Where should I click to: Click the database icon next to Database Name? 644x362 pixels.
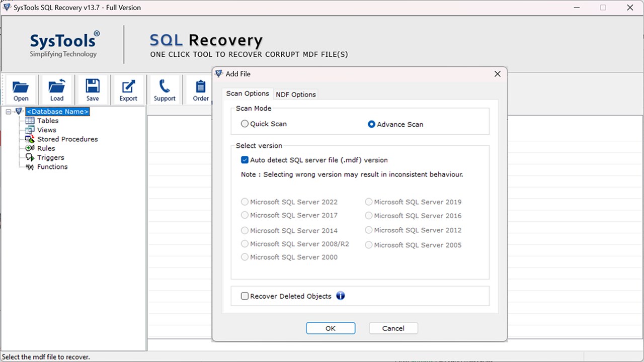pos(19,112)
